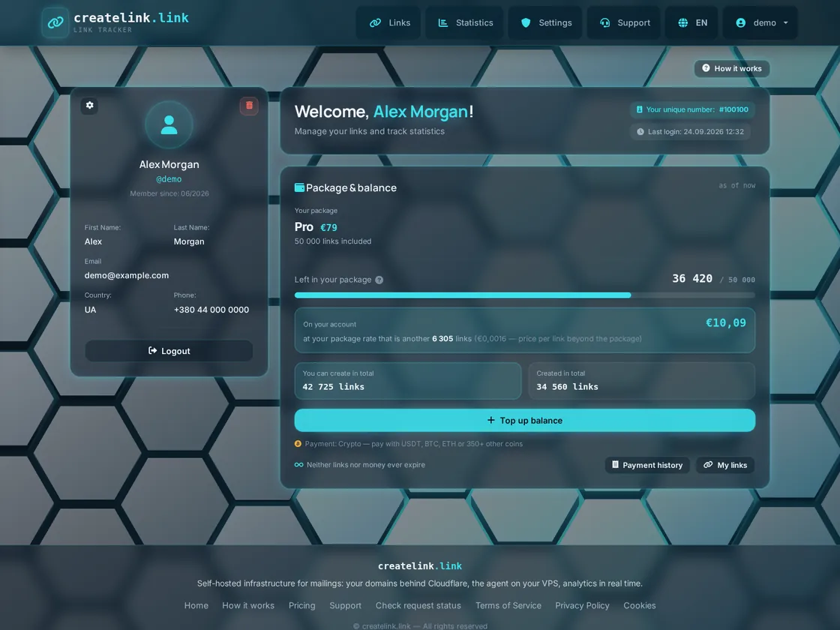Screen dimensions: 840x630
Task: Click the Top up balance button
Action: [x=524, y=421]
